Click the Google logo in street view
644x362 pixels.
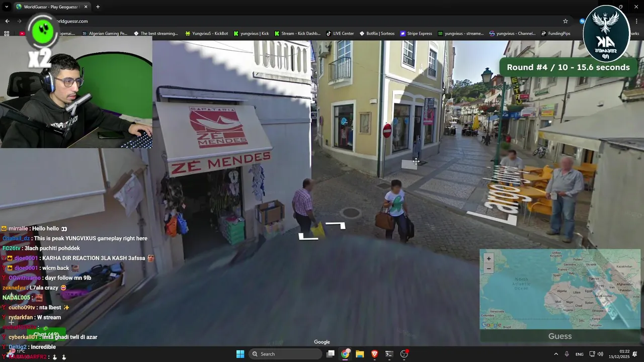coord(322,342)
